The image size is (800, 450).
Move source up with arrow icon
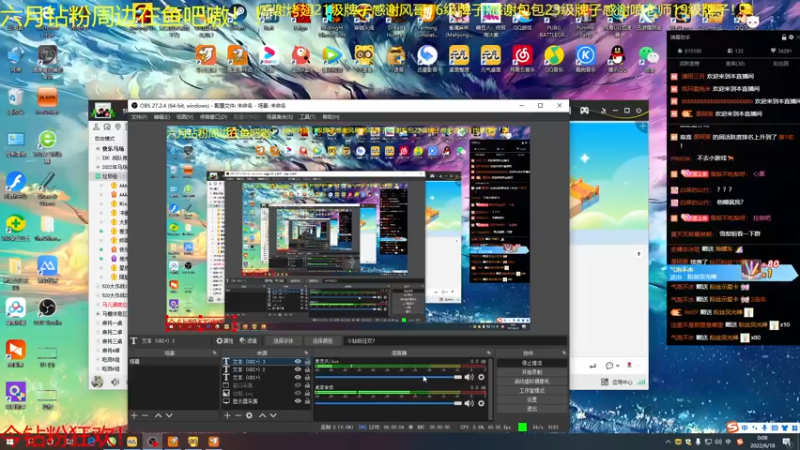click(262, 415)
